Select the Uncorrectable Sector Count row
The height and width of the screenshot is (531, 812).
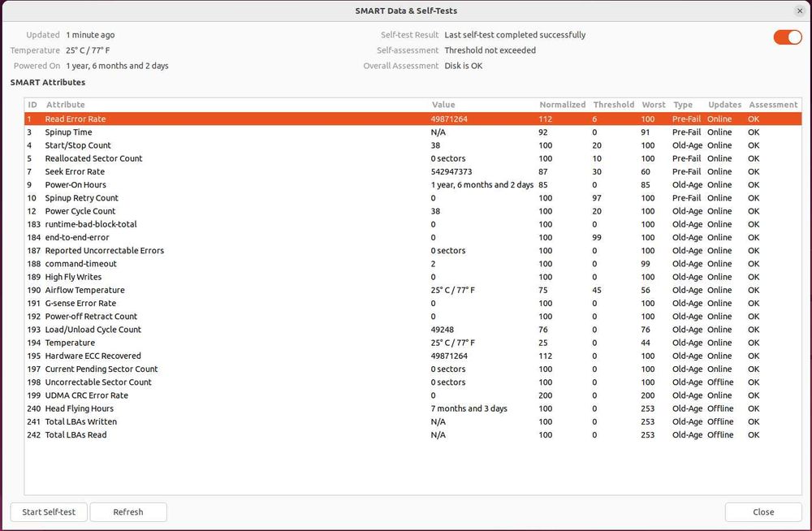[412, 382]
